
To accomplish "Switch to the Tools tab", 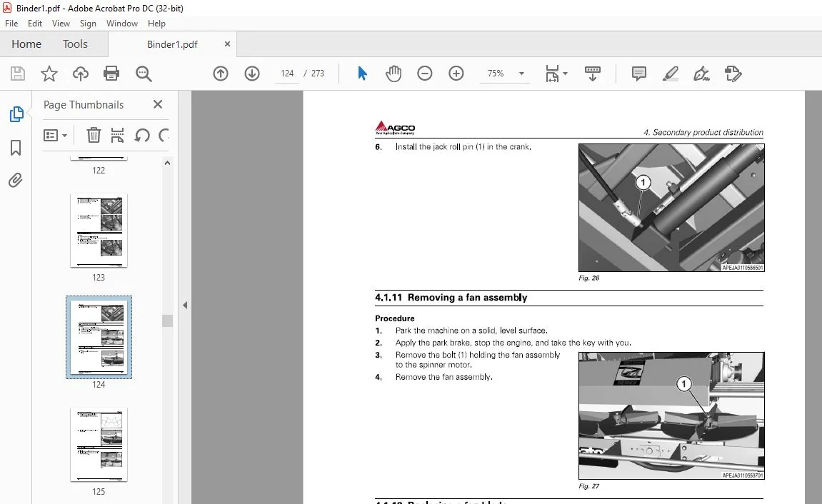I will click(x=75, y=44).
